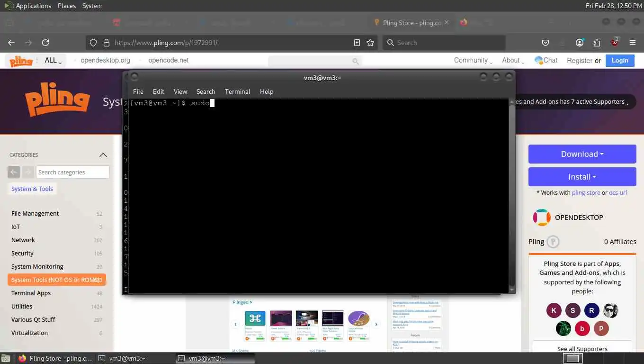Click the Pling P coin icon
Screen dimensions: 644x364
coord(553,242)
